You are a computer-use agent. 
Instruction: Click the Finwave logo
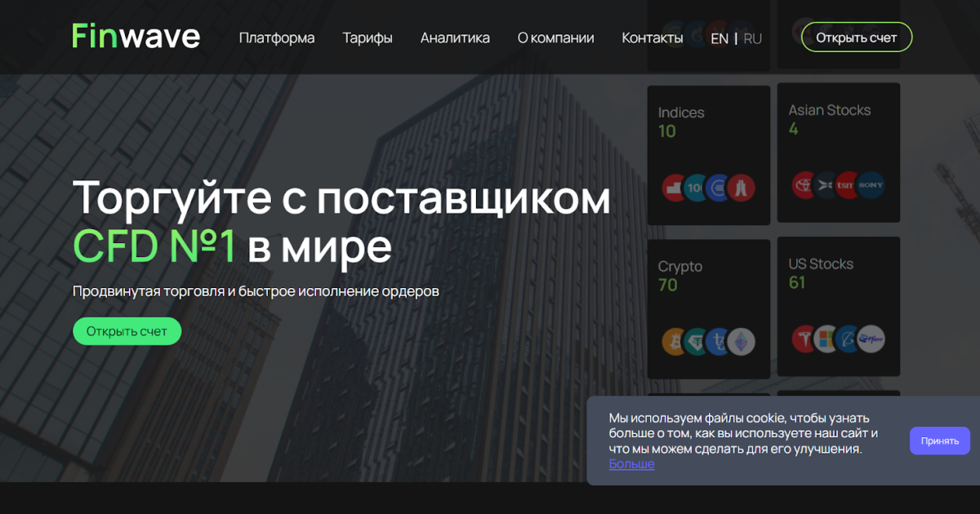pyautogui.click(x=136, y=37)
